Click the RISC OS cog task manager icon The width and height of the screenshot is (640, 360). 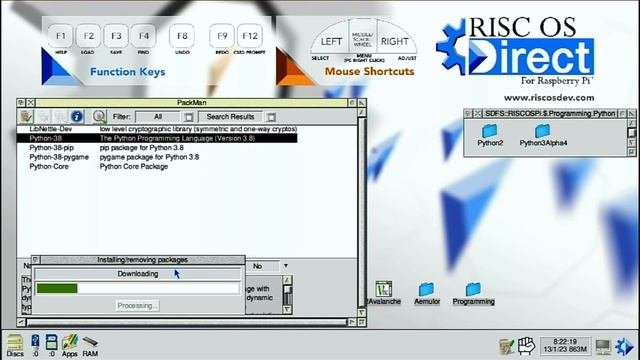pyautogui.click(x=624, y=346)
